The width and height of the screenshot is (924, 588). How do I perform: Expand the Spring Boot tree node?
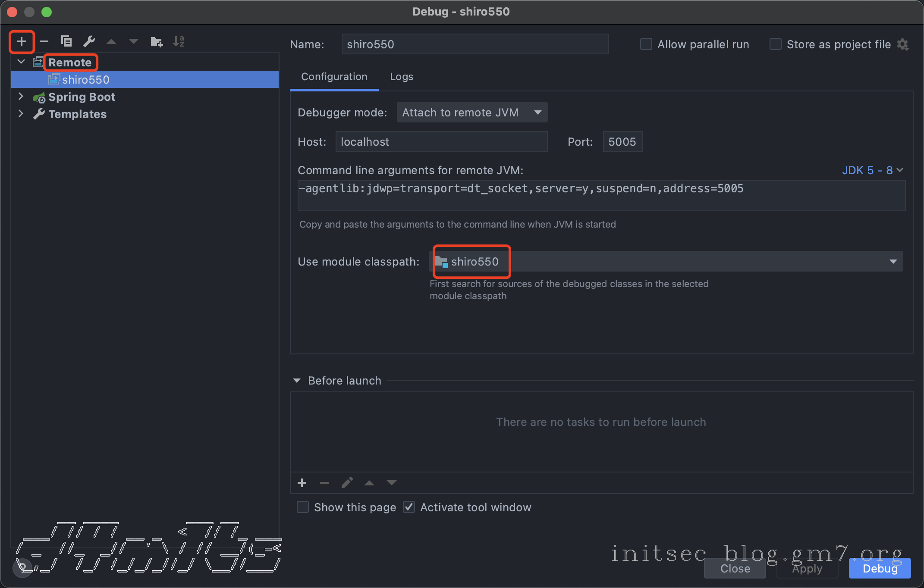[21, 97]
